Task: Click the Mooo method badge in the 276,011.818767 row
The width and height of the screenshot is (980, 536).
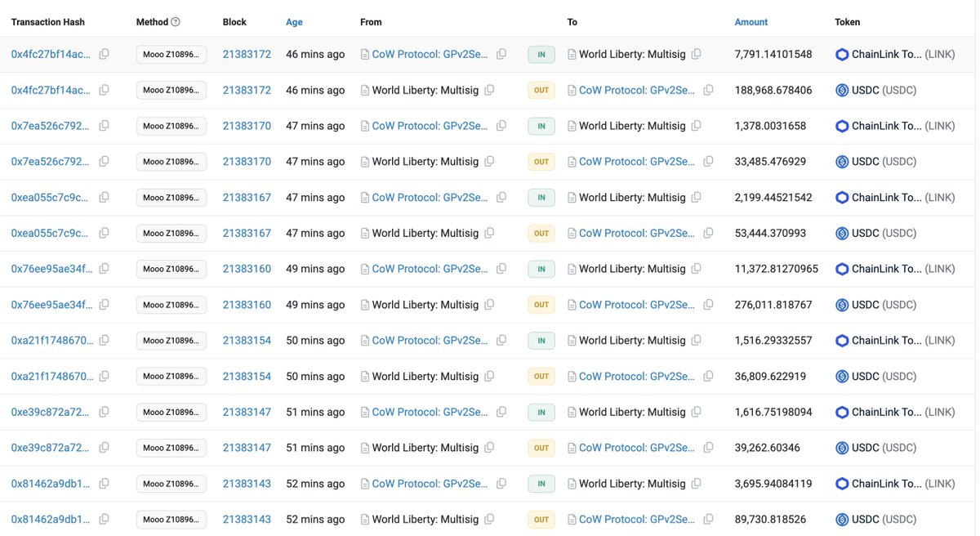Action: point(171,305)
